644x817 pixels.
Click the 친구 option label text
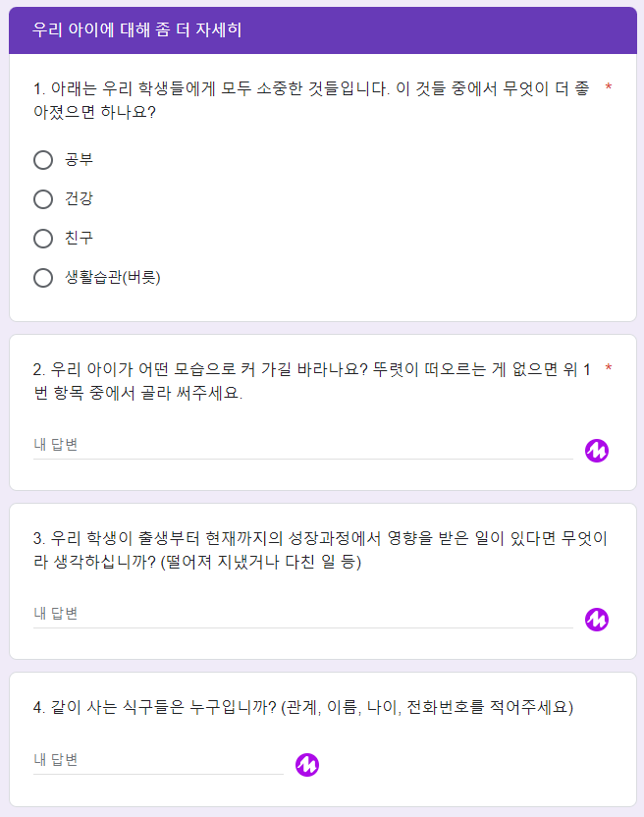79,238
